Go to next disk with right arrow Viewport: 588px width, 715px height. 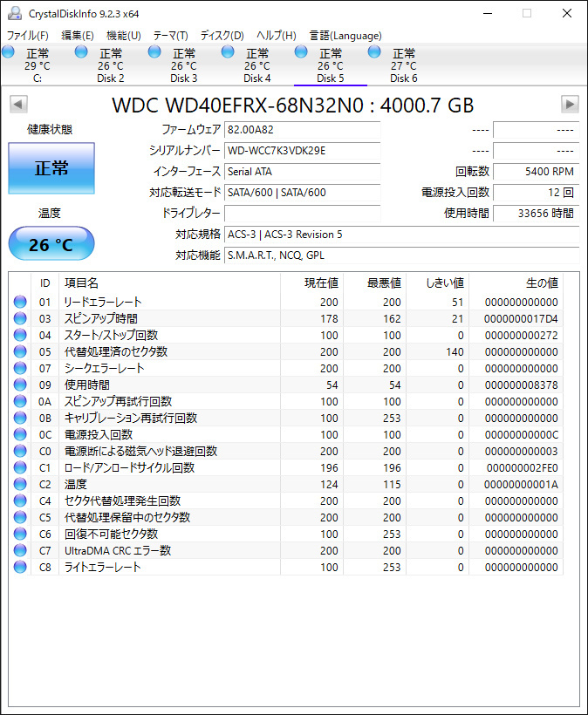(570, 105)
